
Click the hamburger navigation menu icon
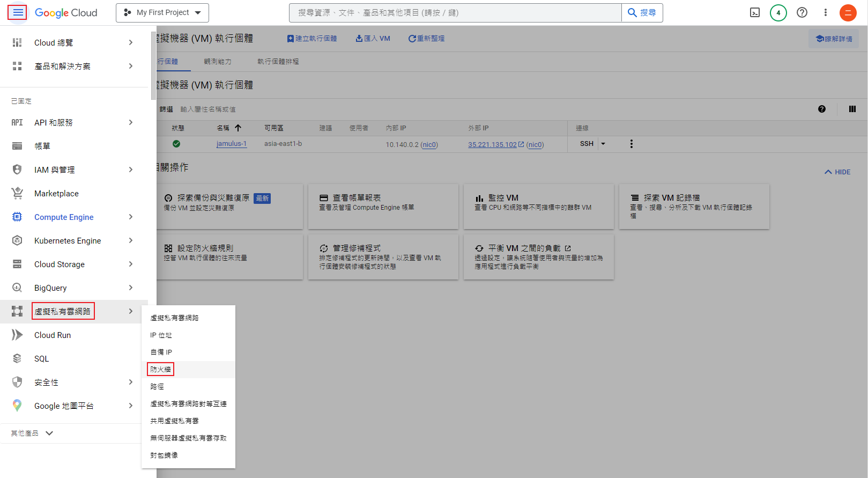(x=18, y=12)
